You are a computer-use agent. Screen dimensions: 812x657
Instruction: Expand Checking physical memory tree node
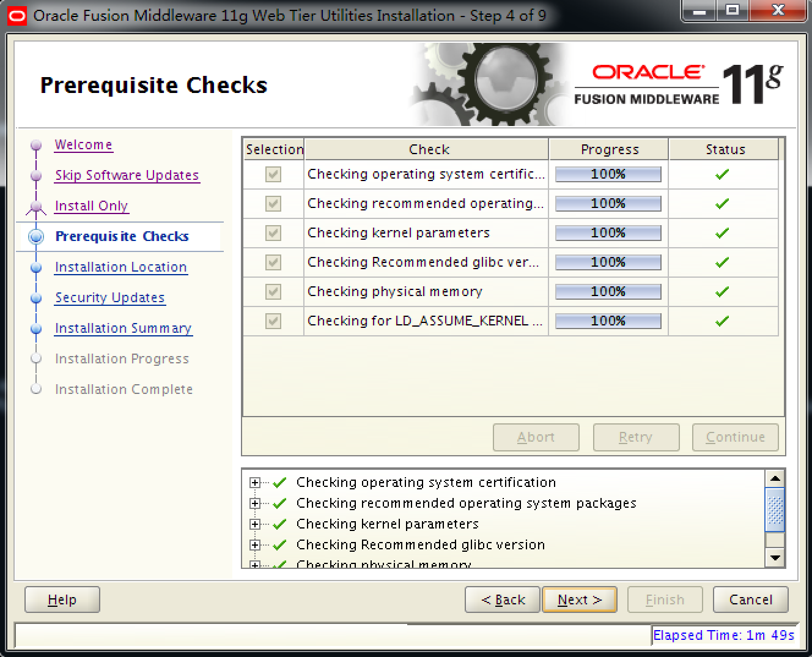pos(255,565)
